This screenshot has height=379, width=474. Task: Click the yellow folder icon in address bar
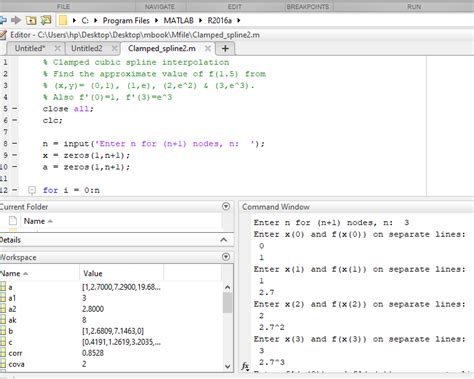pyautogui.click(x=63, y=21)
